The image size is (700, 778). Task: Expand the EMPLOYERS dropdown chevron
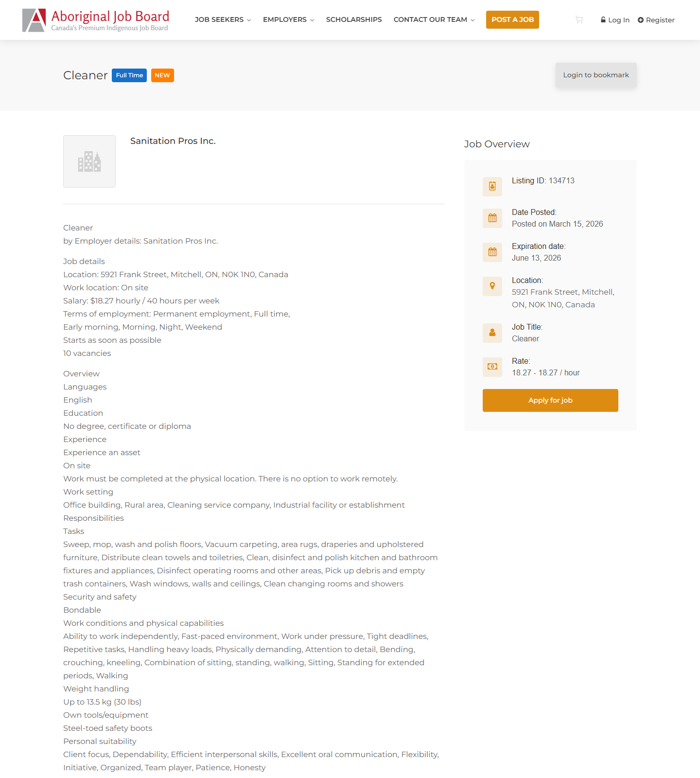point(312,20)
